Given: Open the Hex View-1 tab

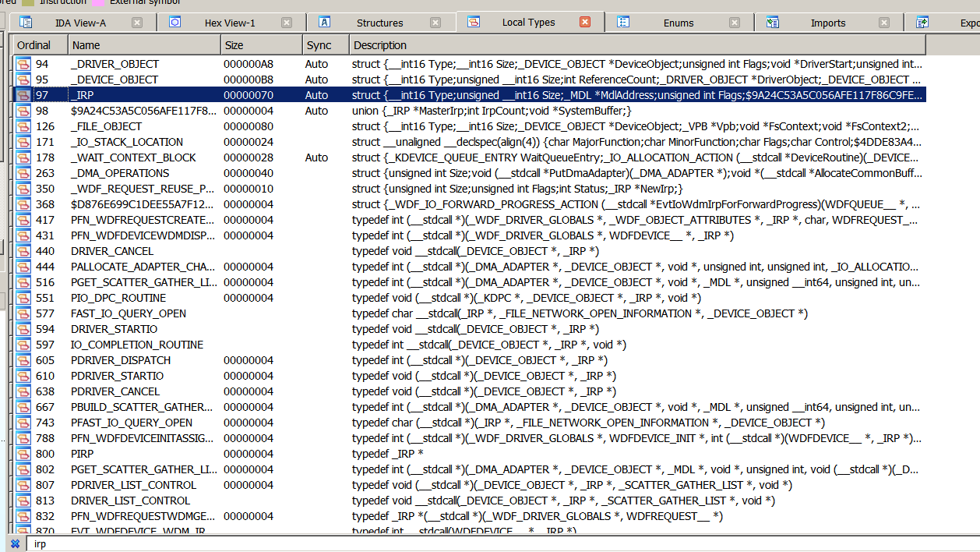Looking at the screenshot, I should 230,23.
